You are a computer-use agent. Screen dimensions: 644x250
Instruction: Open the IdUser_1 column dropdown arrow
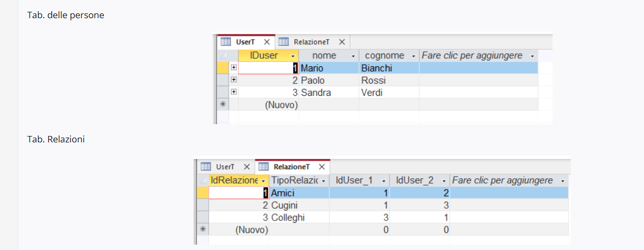pyautogui.click(x=384, y=181)
